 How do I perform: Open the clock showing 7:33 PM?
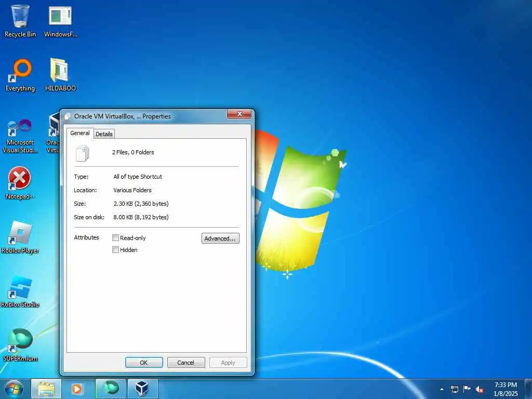coord(506,389)
